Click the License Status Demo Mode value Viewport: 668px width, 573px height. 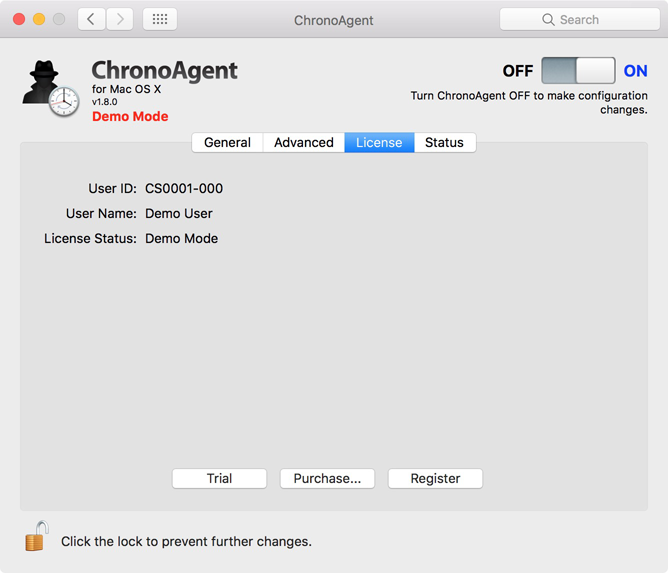(x=181, y=239)
